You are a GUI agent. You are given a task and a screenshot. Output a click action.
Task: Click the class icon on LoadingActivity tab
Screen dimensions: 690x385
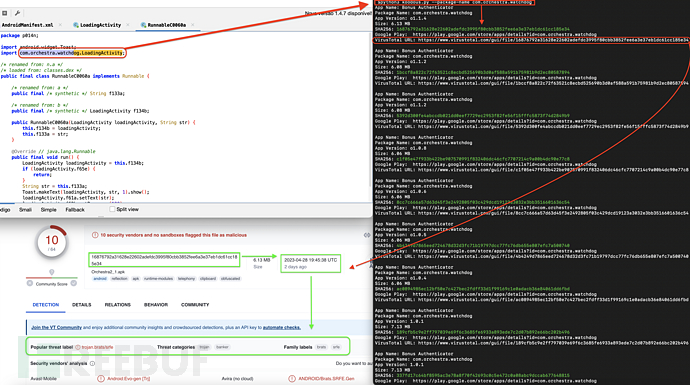[x=76, y=25]
